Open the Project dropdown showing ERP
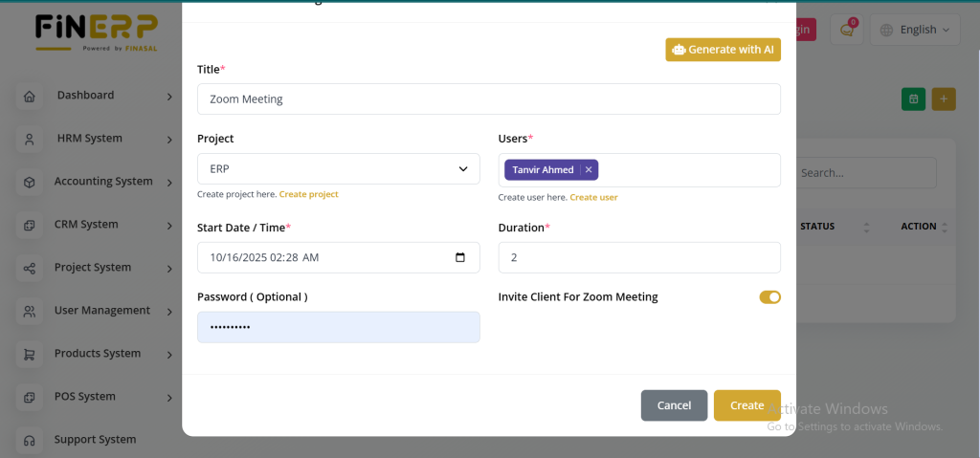Screen dimensions: 980x458 (x=338, y=169)
